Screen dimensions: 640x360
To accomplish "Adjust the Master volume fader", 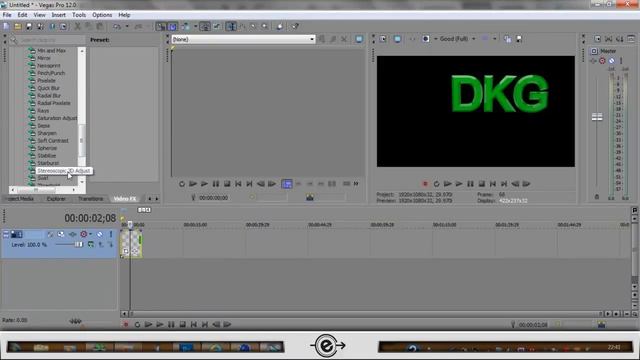I will (597, 117).
